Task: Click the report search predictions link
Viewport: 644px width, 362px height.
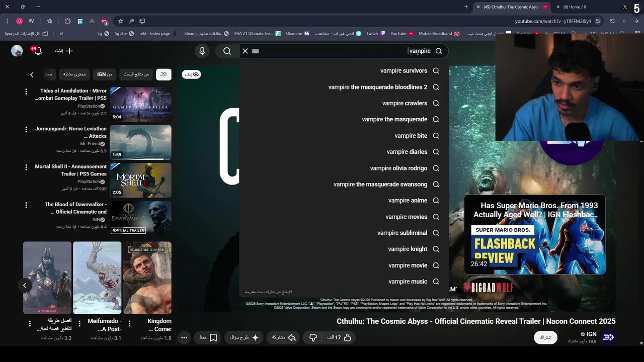Action: 268,292
